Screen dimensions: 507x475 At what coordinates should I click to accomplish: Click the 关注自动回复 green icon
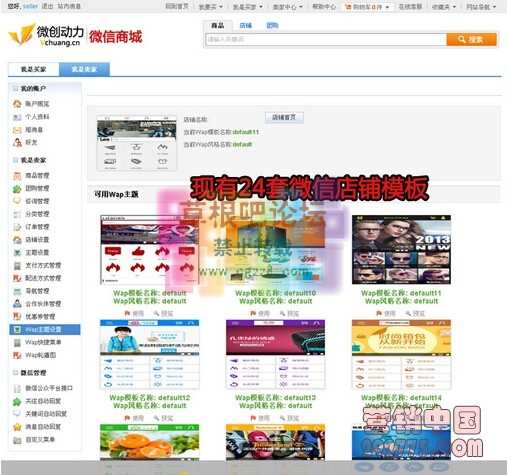[17, 401]
